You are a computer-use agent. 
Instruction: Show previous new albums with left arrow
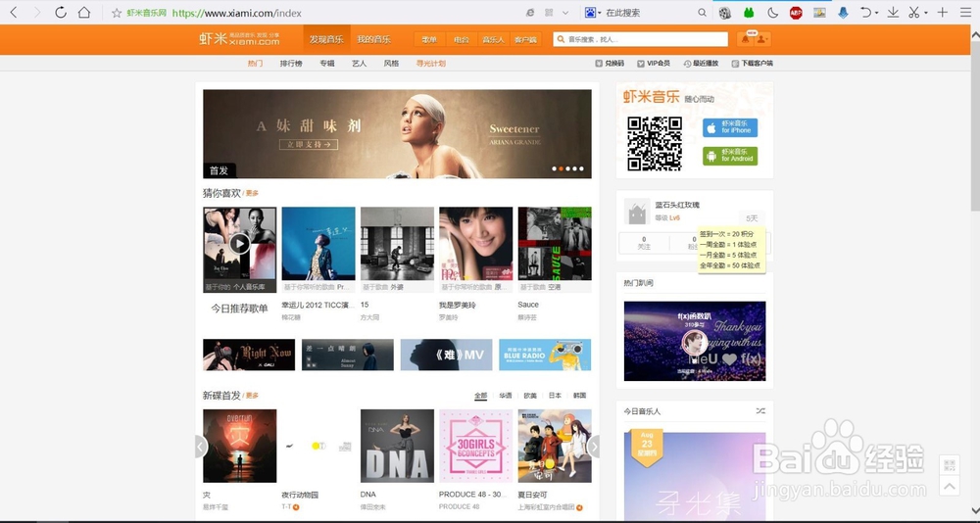pyautogui.click(x=201, y=447)
